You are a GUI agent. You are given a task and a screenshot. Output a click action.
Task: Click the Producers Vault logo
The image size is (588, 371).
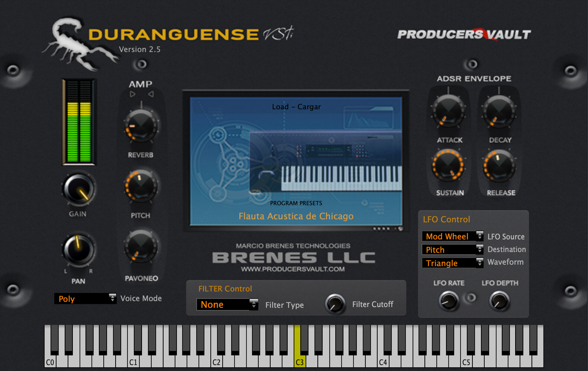click(464, 35)
